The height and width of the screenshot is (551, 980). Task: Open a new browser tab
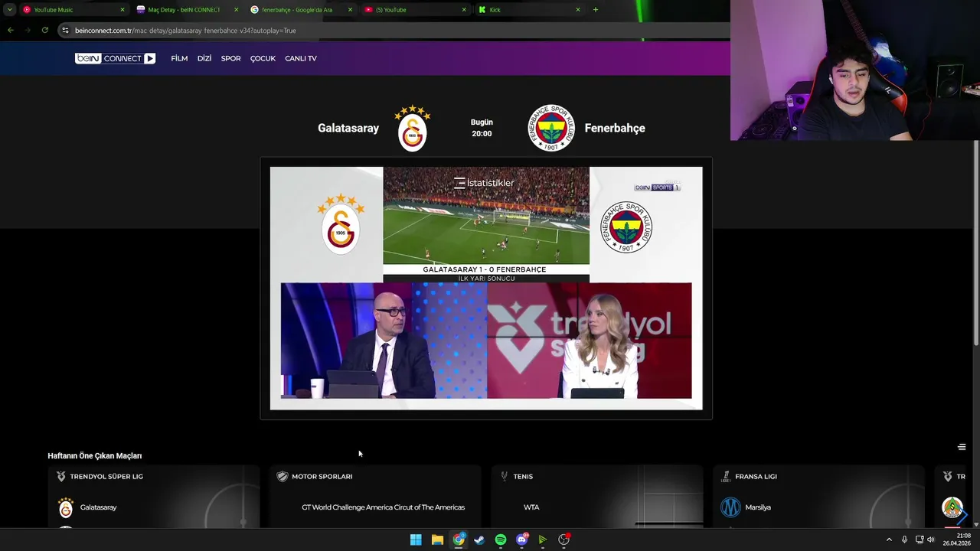tap(596, 10)
